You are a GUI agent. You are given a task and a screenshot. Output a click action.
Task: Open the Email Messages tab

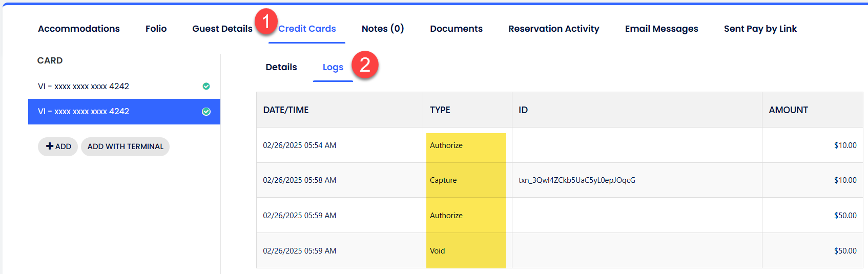pyautogui.click(x=661, y=29)
